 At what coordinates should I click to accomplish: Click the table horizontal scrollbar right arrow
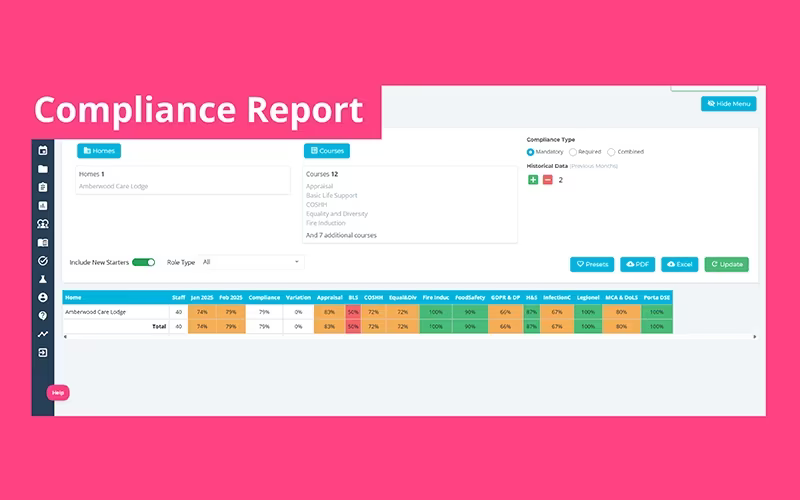pyautogui.click(x=755, y=337)
